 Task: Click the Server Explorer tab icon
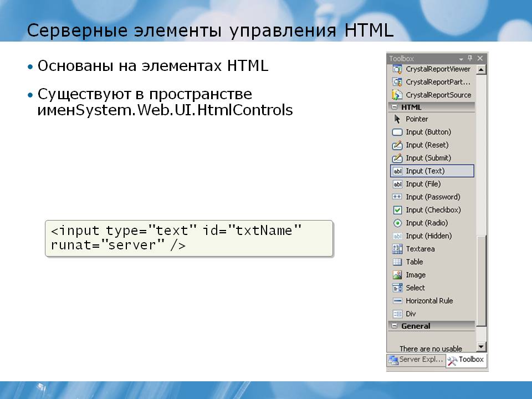(393, 360)
